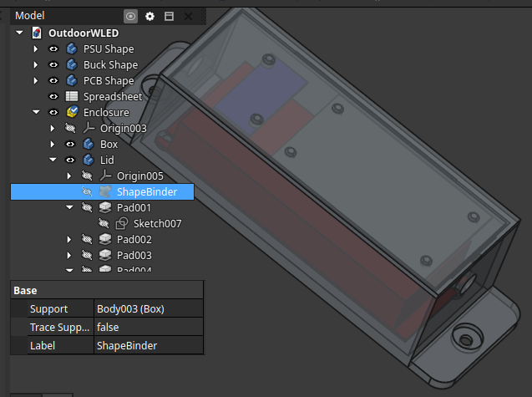Viewport: 532px width, 397px height.
Task: Show the hidden Origin005
Action: coord(87,176)
